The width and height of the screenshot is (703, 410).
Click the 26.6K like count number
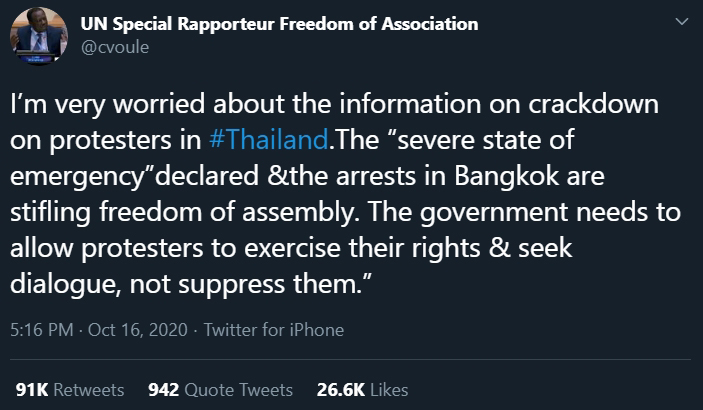341,389
